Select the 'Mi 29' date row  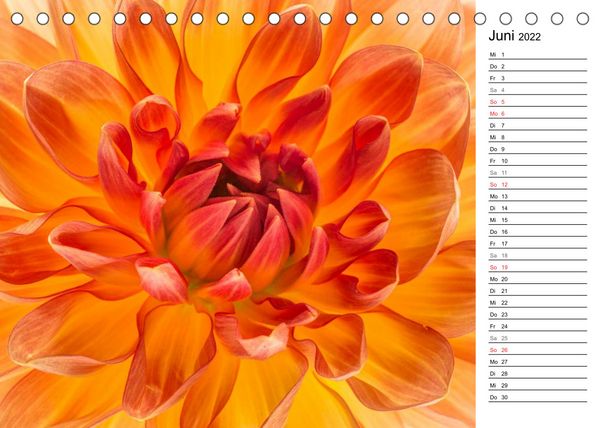(x=538, y=386)
